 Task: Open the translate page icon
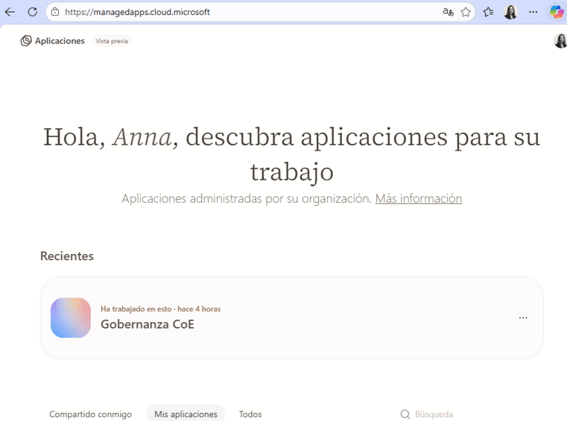pos(448,12)
